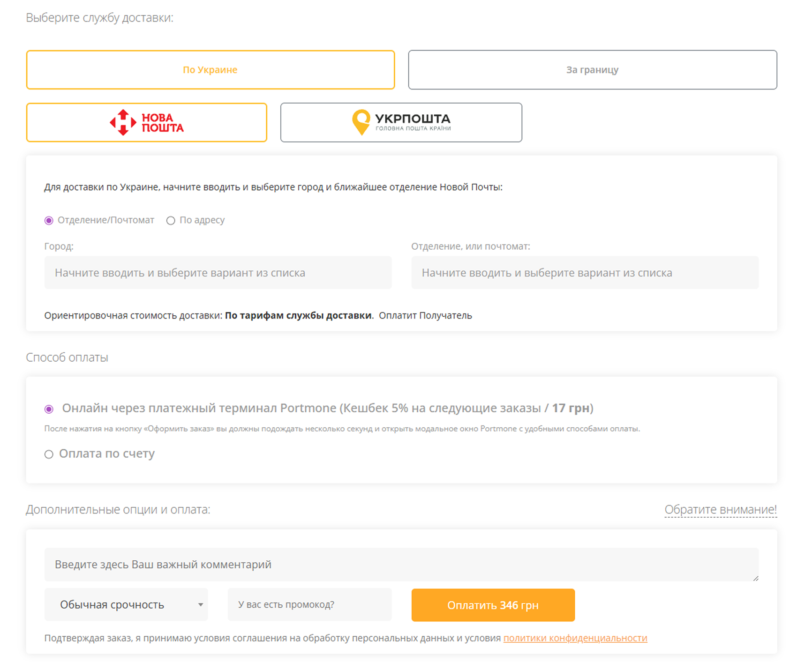Image resolution: width=812 pixels, height=669 pixels.
Task: Click the Обратите внимание! link
Action: click(720, 510)
